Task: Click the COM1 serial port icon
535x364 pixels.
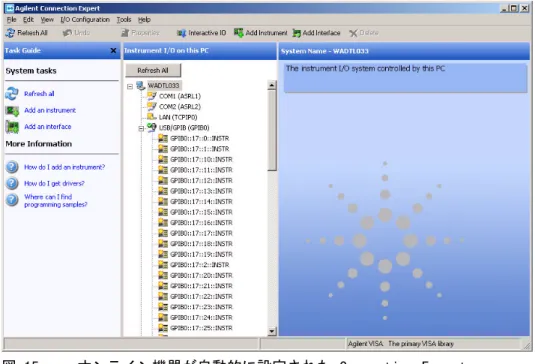Action: point(151,96)
